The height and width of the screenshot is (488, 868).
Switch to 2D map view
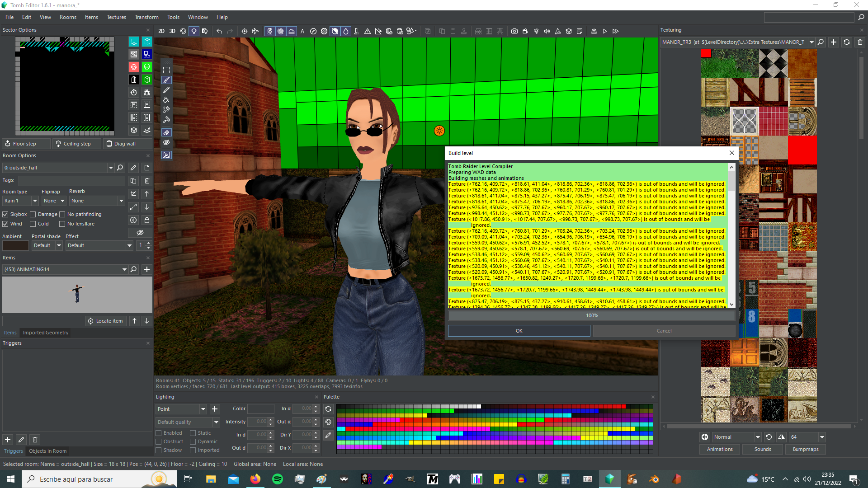161,31
